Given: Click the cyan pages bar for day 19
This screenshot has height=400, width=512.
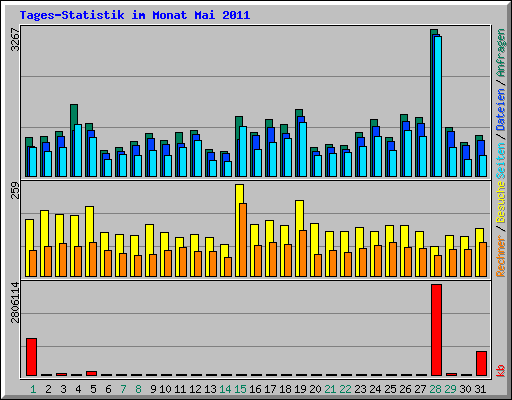Looking at the screenshot, I should 303,149.
